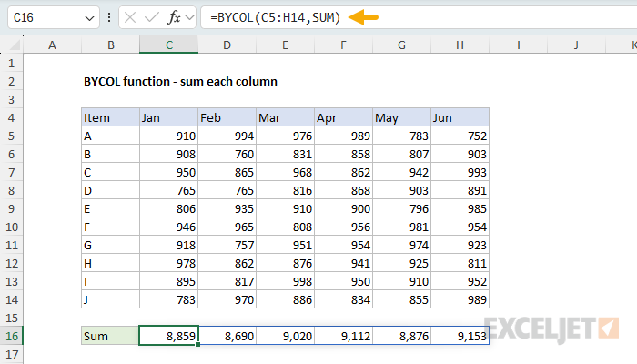Screen dimensions: 637x364
Task: Click the 'May' header cell
Action: pos(402,117)
